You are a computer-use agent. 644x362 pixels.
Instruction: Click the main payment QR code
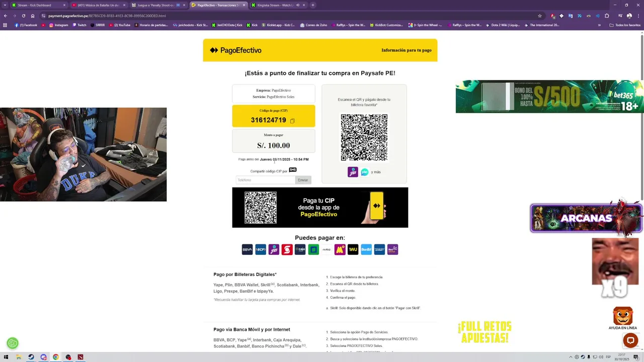pos(364,138)
